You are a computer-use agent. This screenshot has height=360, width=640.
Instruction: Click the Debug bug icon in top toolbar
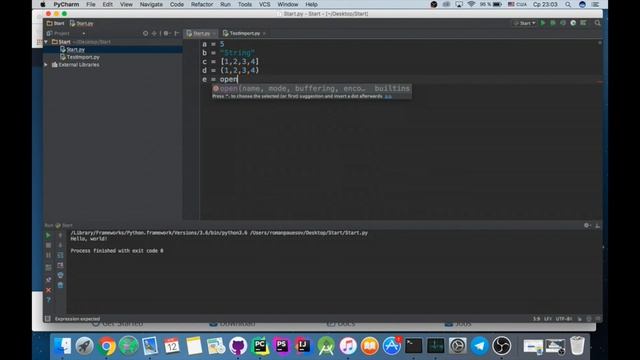click(x=553, y=23)
